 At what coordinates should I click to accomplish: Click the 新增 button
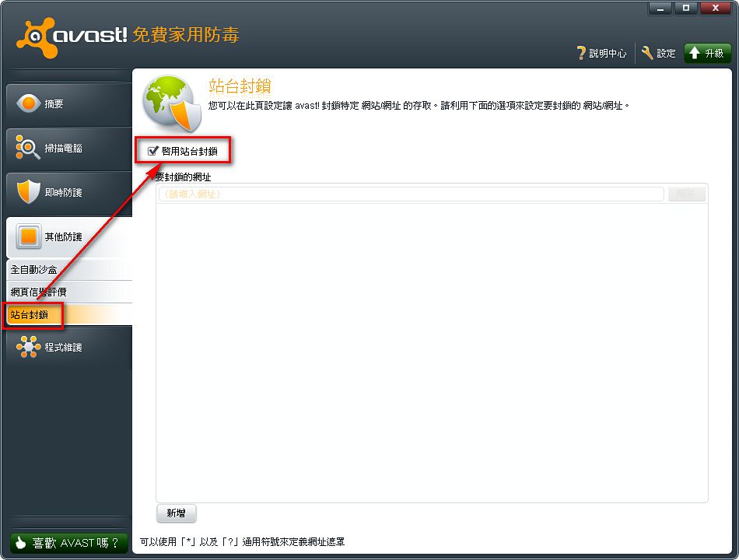[x=177, y=513]
